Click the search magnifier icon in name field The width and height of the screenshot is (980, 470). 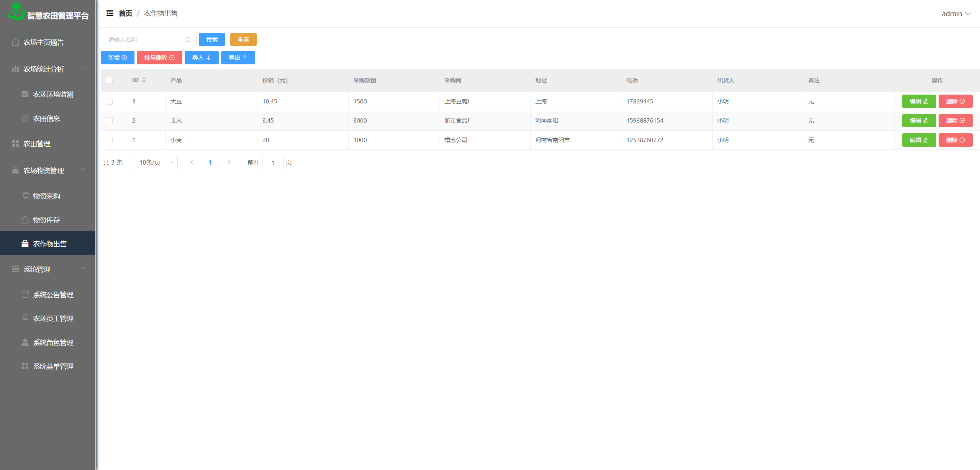point(188,39)
